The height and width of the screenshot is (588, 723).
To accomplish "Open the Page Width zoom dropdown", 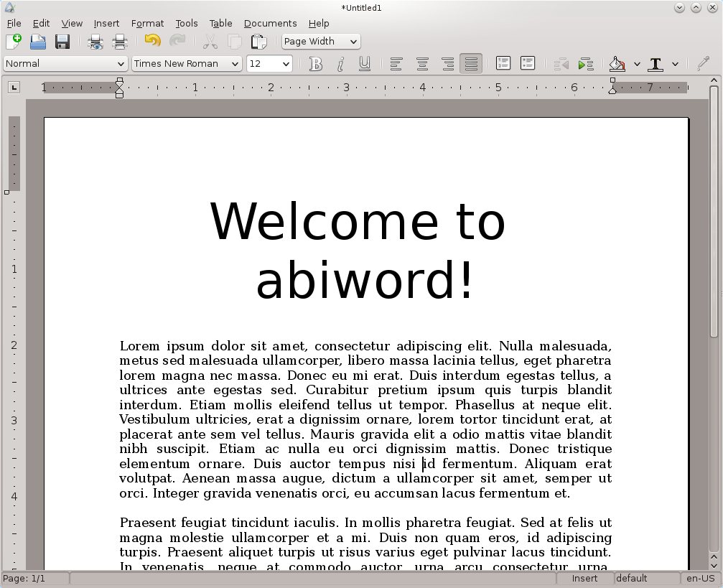I will (321, 42).
